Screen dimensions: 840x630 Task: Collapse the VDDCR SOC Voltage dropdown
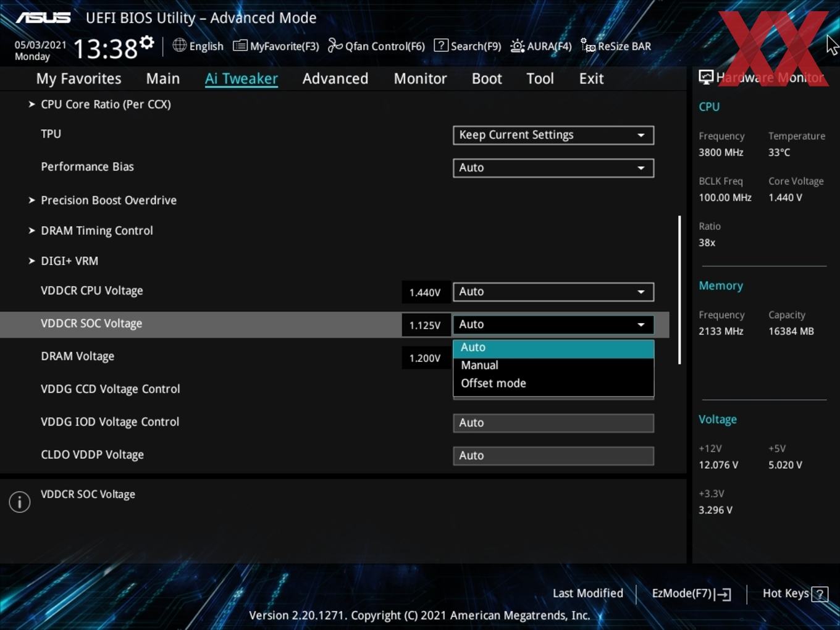pyautogui.click(x=553, y=324)
